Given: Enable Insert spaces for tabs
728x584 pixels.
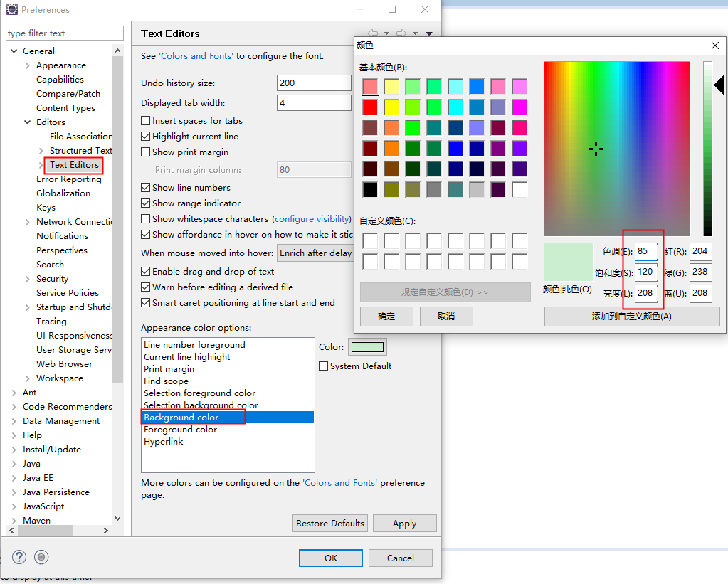Looking at the screenshot, I should (x=146, y=121).
